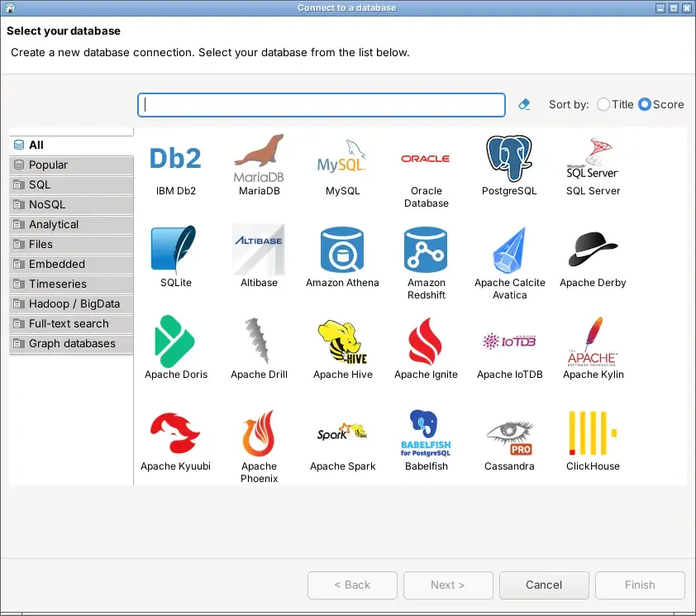Click the Cancel button
The width and height of the screenshot is (696, 616).
544,585
